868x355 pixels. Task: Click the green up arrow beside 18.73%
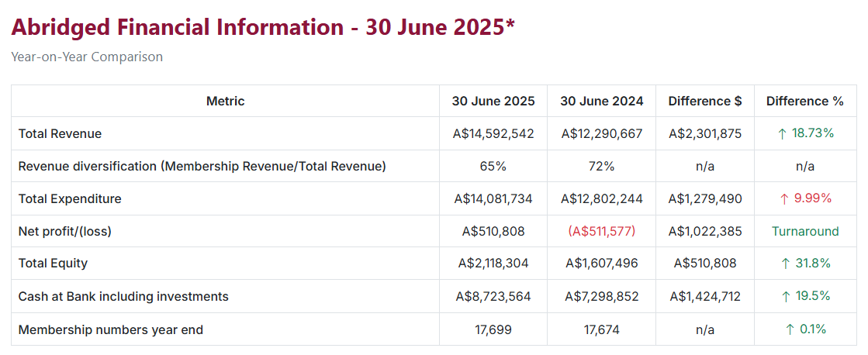782,133
